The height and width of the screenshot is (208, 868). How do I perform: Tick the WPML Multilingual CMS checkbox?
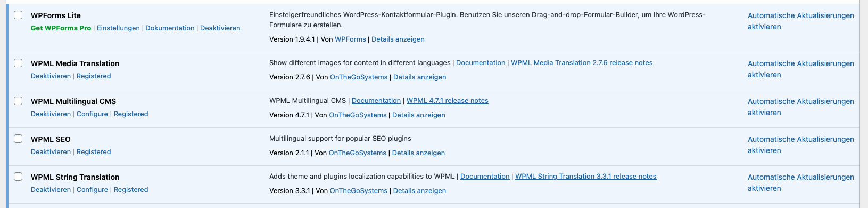tap(18, 101)
